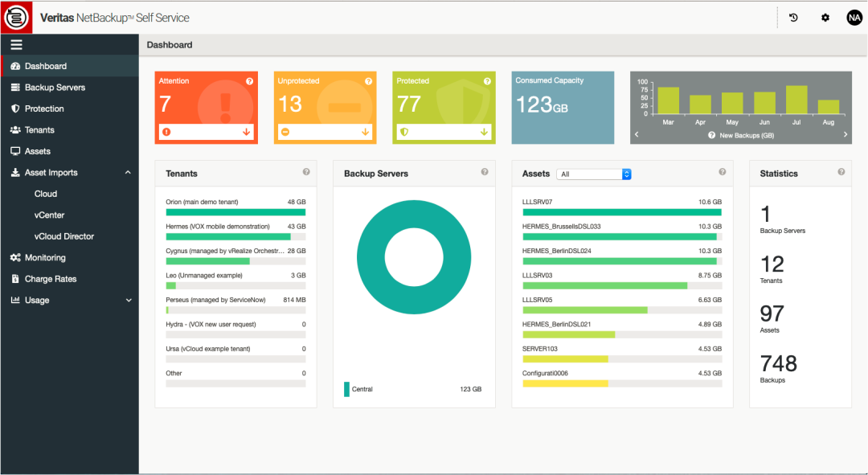Screen dimensions: 868x475
Task: Go to next chart with right arrow
Action: point(845,135)
